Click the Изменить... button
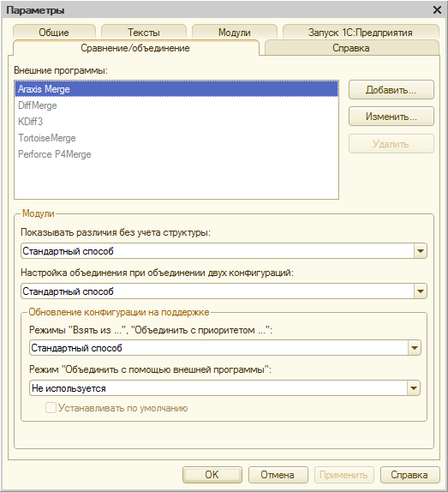The image size is (448, 492). coord(391,117)
